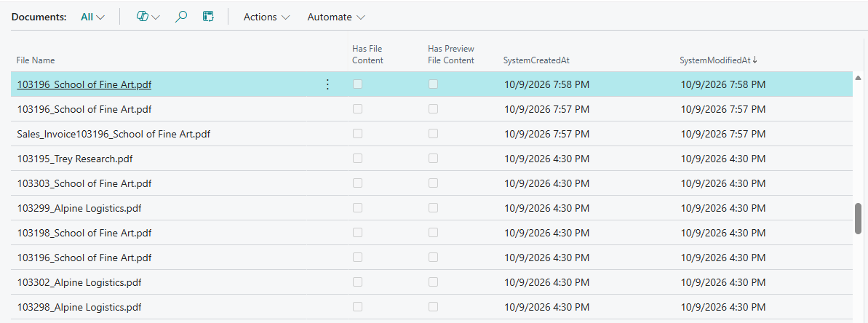The height and width of the screenshot is (323, 868).
Task: Select 103198_School of Fine Art.pdf
Action: point(84,233)
